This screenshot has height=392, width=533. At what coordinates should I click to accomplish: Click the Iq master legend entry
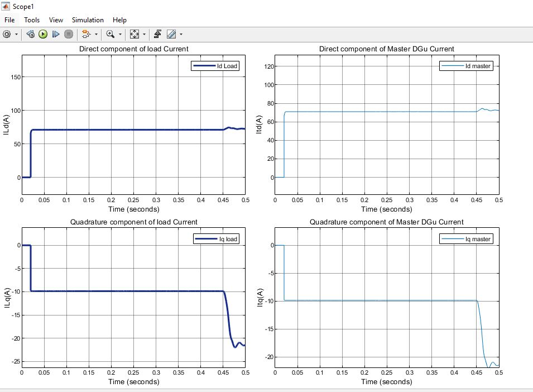(x=478, y=239)
